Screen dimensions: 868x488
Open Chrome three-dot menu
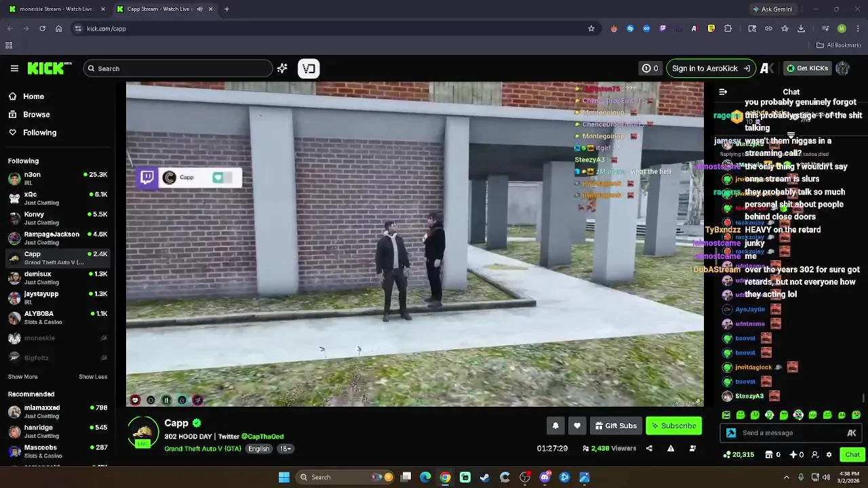(x=857, y=28)
